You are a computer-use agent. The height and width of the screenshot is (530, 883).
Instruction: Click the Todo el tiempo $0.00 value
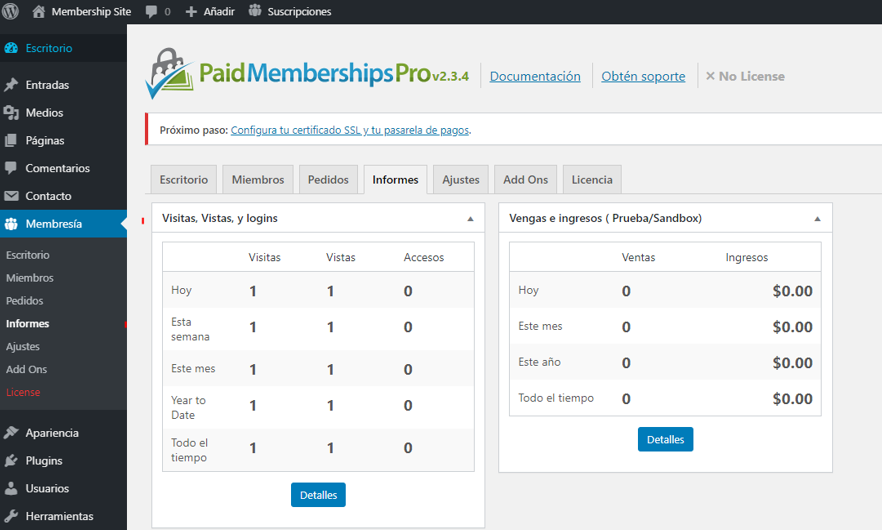pos(792,399)
